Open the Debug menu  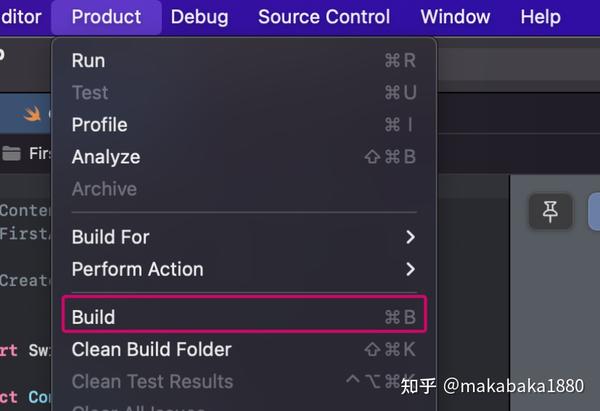199,17
